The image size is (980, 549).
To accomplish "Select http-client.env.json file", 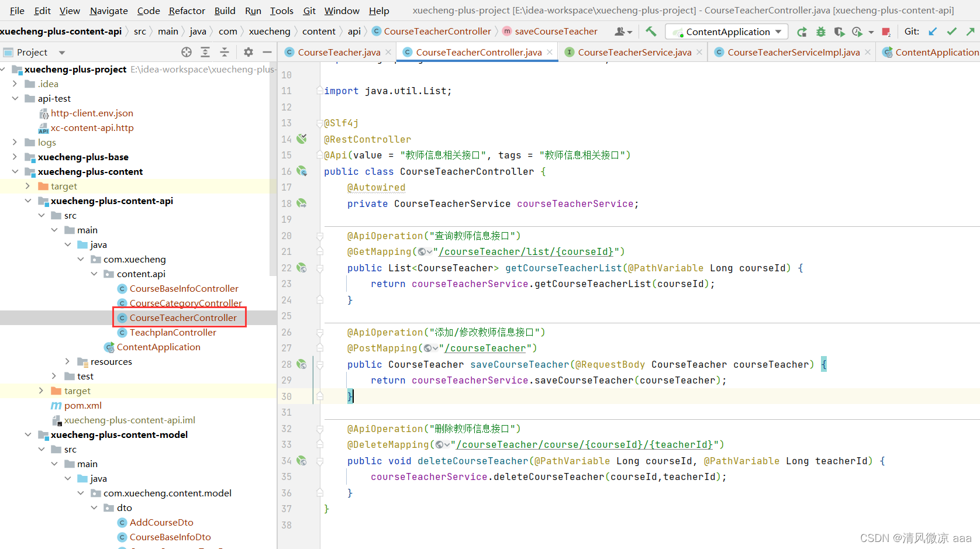I will (92, 113).
